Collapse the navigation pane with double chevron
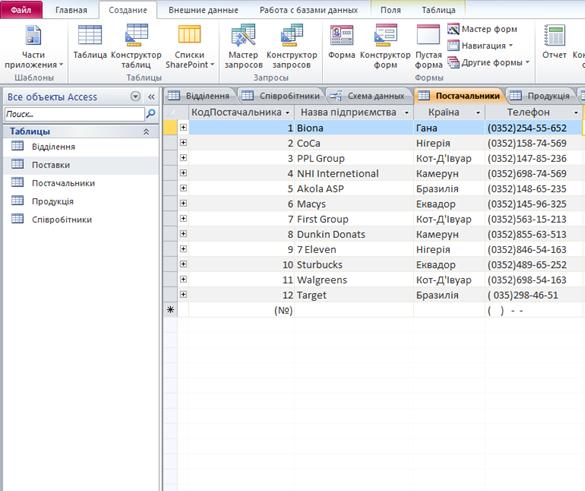Viewport: 585px width, 491px height. (x=151, y=97)
